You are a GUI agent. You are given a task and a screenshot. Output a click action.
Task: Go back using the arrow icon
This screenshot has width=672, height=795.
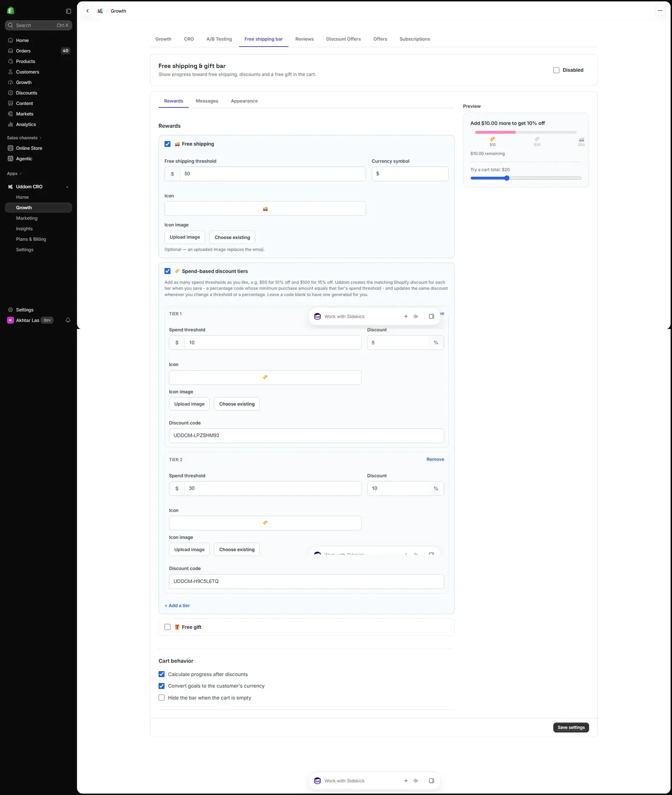click(87, 11)
